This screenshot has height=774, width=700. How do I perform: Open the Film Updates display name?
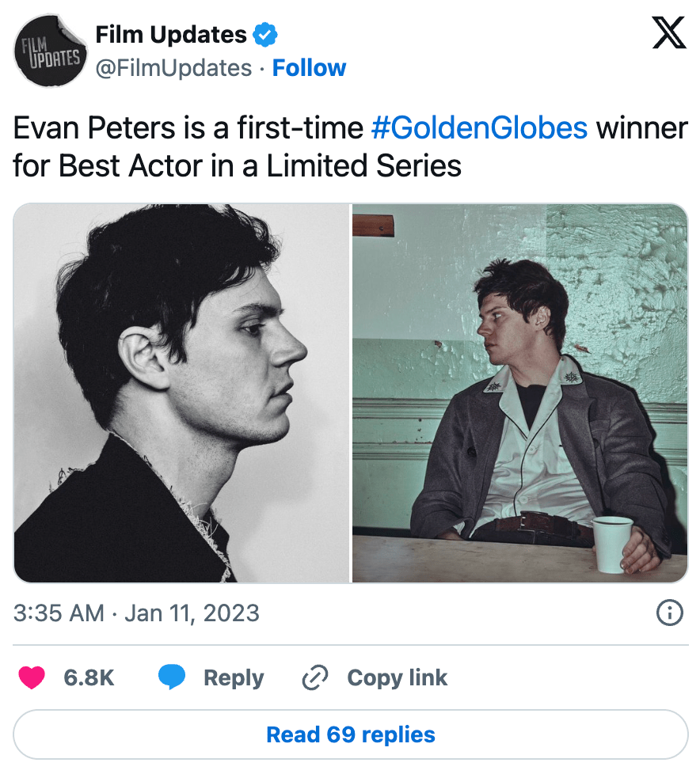pyautogui.click(x=170, y=35)
